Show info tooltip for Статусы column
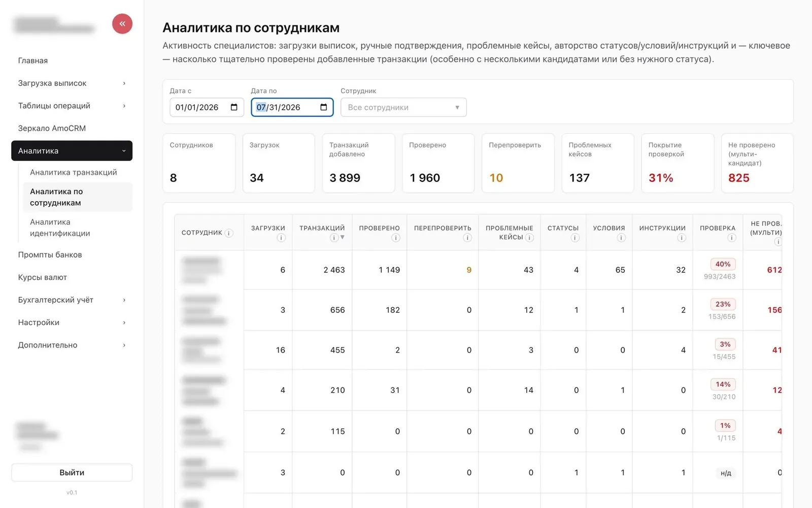 575,238
